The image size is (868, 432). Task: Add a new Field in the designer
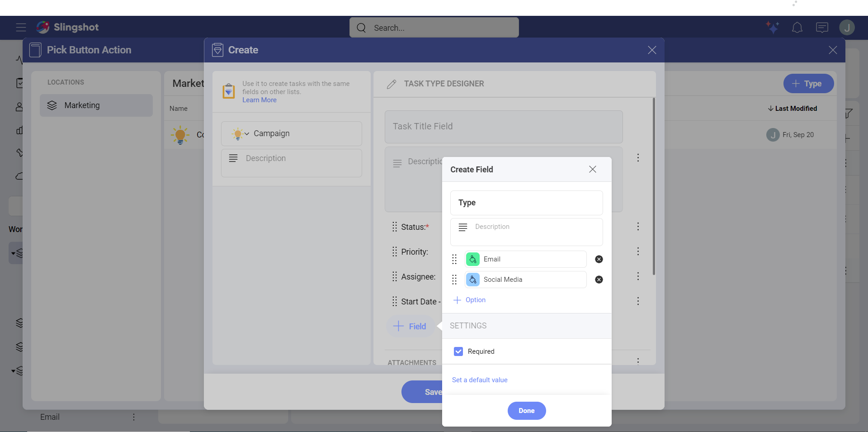click(x=410, y=326)
